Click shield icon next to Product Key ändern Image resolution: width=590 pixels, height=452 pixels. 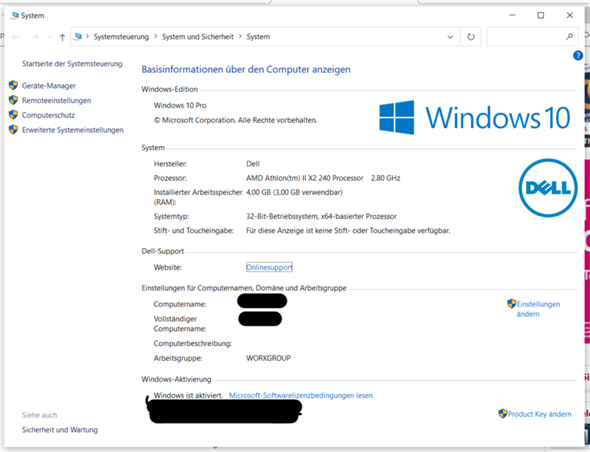tap(503, 414)
